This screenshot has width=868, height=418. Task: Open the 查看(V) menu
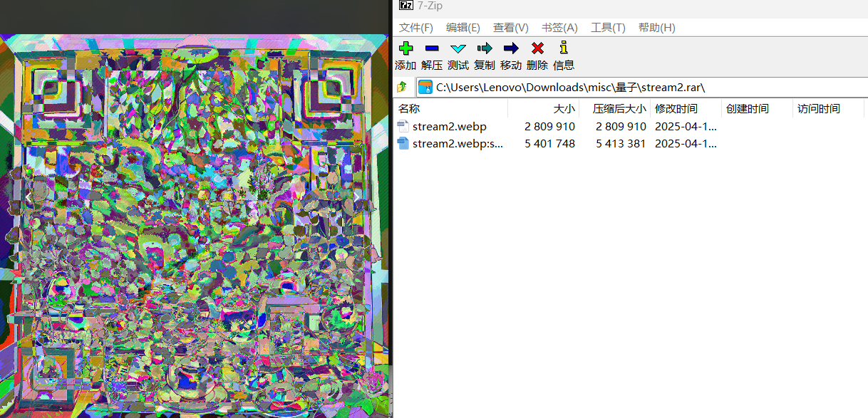click(511, 28)
